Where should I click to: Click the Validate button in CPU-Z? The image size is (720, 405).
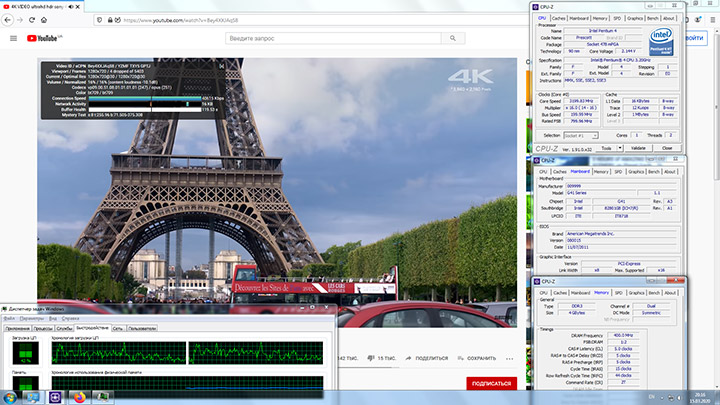click(638, 148)
